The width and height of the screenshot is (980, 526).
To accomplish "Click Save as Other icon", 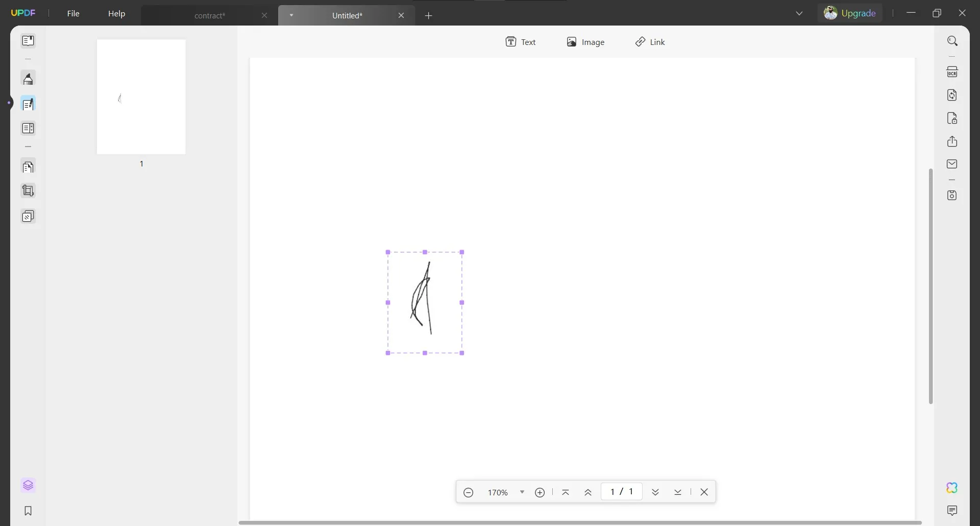I will click(x=952, y=196).
